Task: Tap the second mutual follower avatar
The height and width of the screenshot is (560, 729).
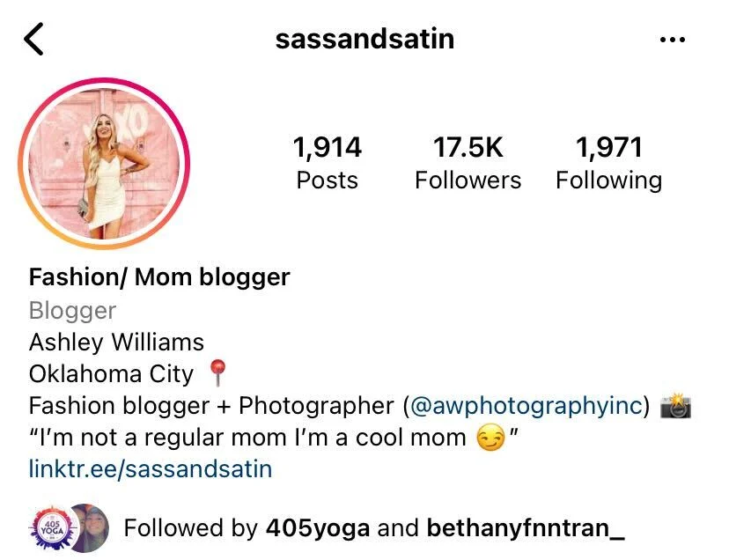Action: tap(93, 528)
